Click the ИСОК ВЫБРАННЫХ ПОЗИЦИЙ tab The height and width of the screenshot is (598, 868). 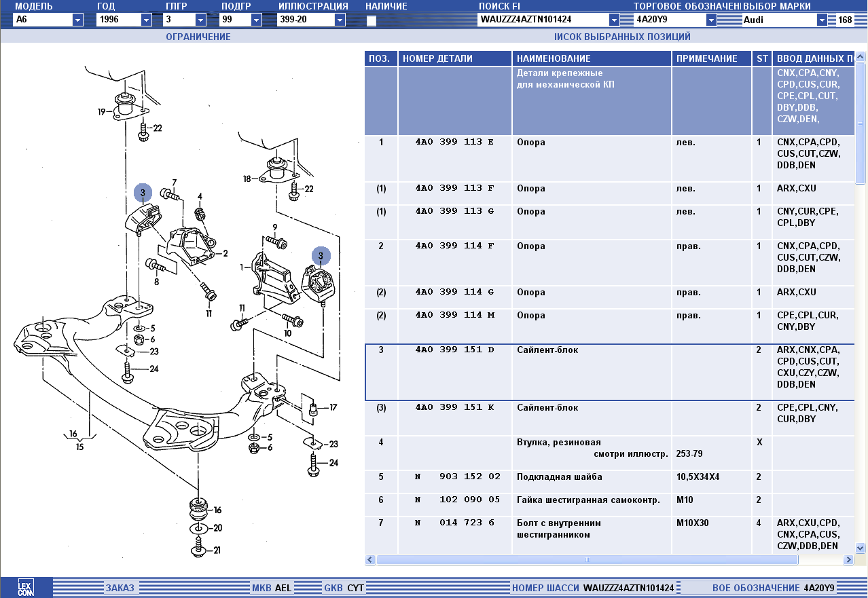tap(622, 37)
